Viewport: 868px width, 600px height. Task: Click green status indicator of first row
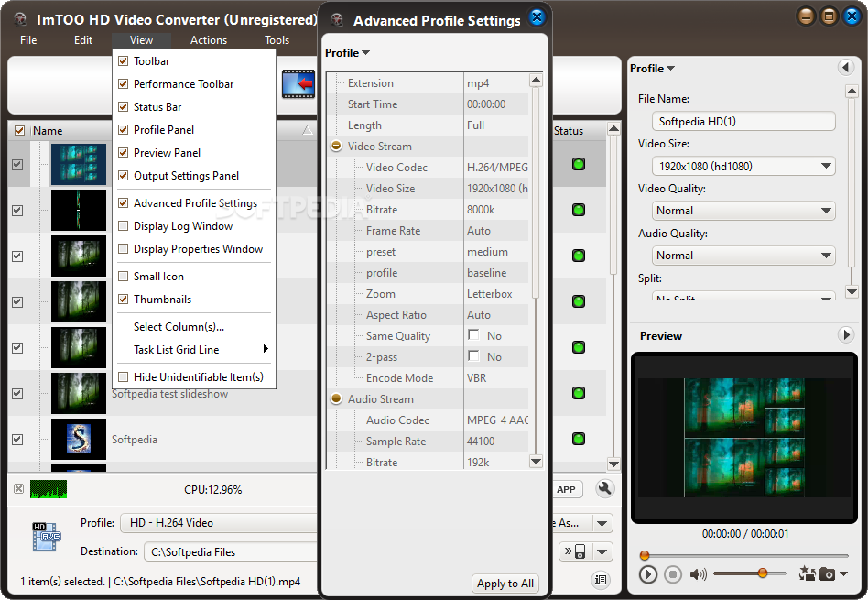[579, 164]
